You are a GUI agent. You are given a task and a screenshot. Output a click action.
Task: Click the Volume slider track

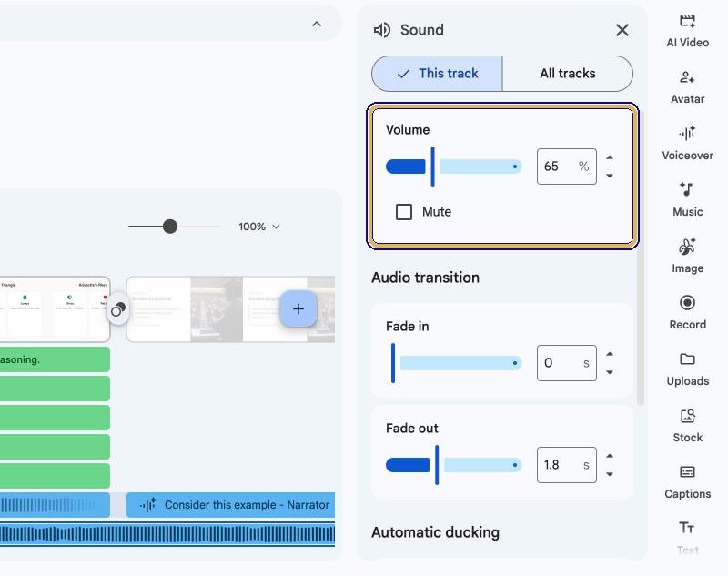(x=454, y=167)
